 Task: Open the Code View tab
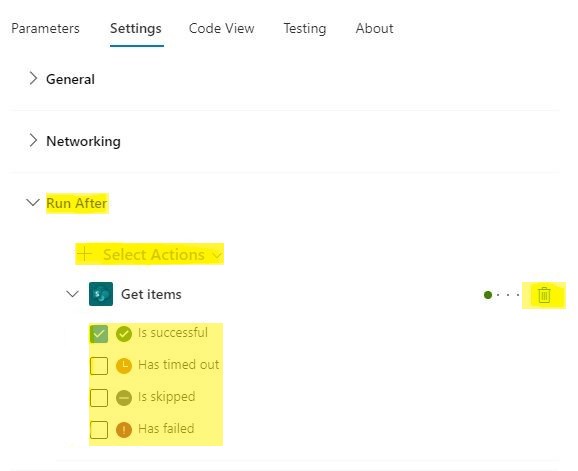tap(222, 28)
